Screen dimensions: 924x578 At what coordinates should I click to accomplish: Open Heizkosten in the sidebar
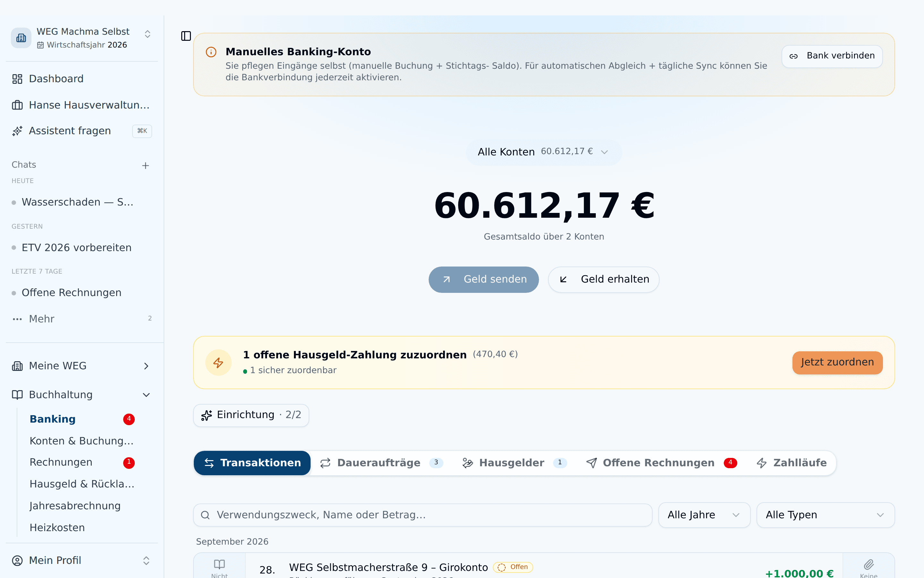(x=57, y=528)
